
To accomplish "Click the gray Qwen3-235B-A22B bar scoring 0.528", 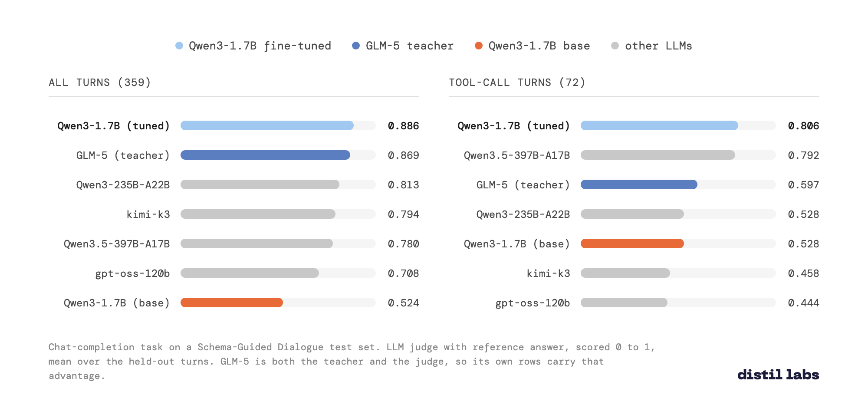I will point(632,214).
